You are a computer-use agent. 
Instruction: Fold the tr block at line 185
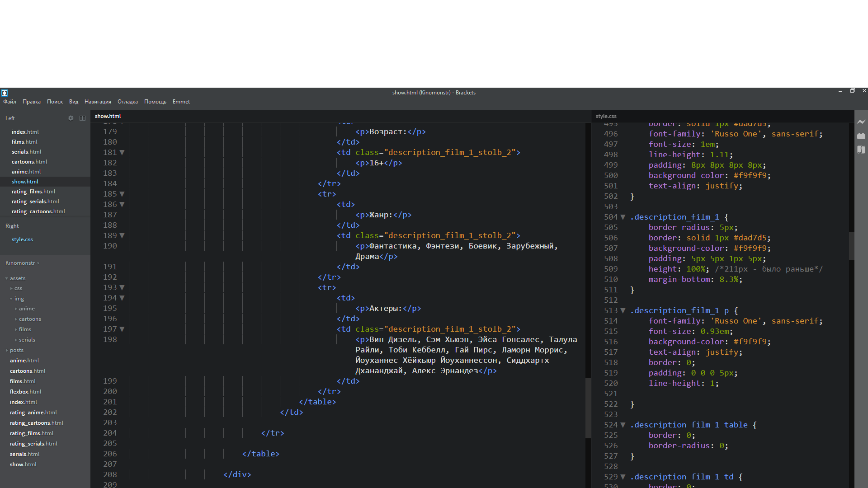click(122, 194)
